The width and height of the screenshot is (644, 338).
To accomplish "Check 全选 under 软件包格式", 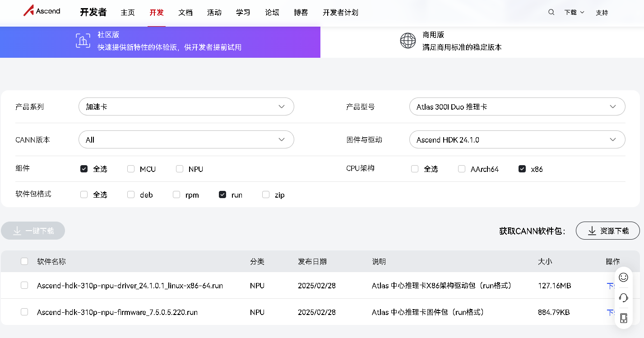I will click(x=84, y=194).
